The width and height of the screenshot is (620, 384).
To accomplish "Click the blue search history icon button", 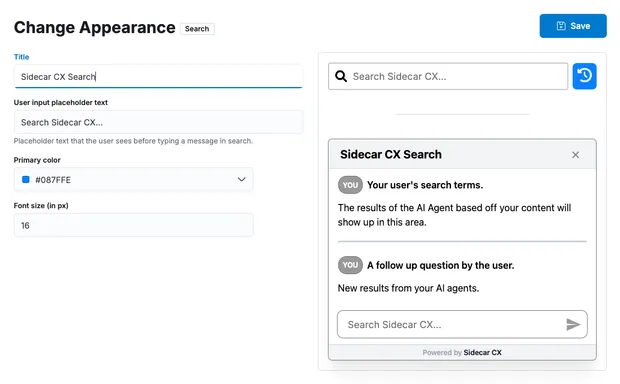I will 584,76.
